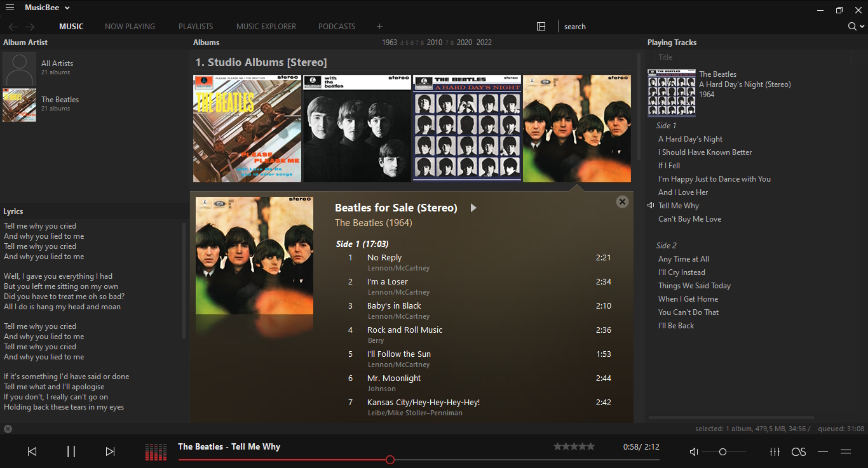Open the equalizer controls
868x468 pixels.
[775, 452]
